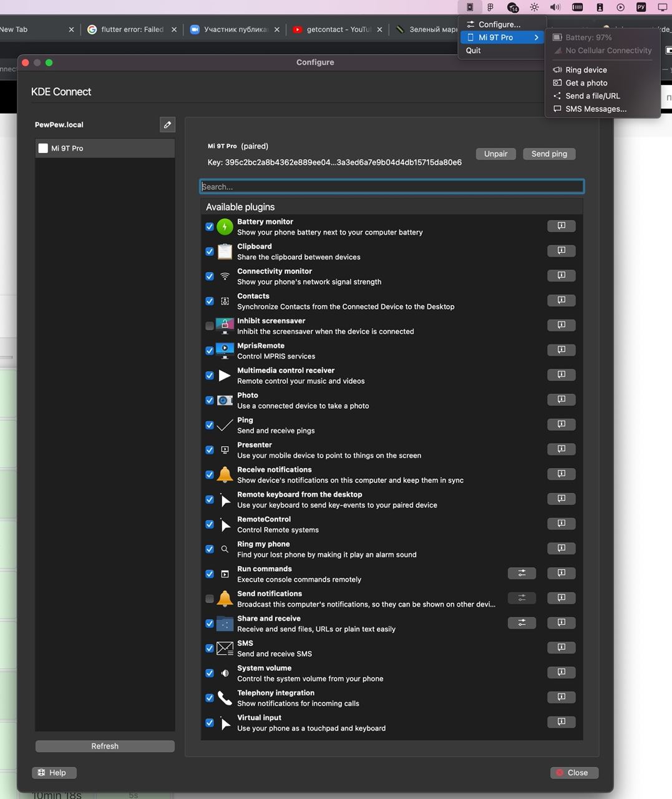
Task: Open info for Run commands plugin
Action: coord(561,573)
